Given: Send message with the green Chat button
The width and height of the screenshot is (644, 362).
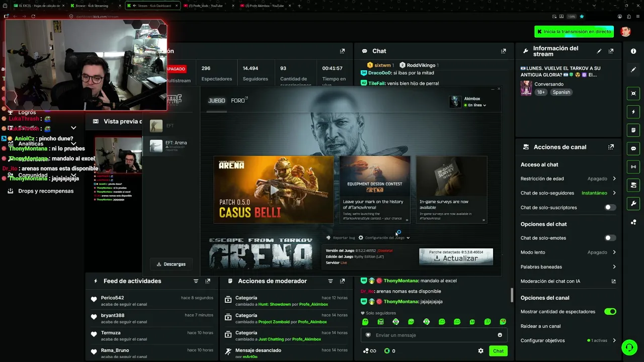Looking at the screenshot, I should pyautogui.click(x=498, y=351).
